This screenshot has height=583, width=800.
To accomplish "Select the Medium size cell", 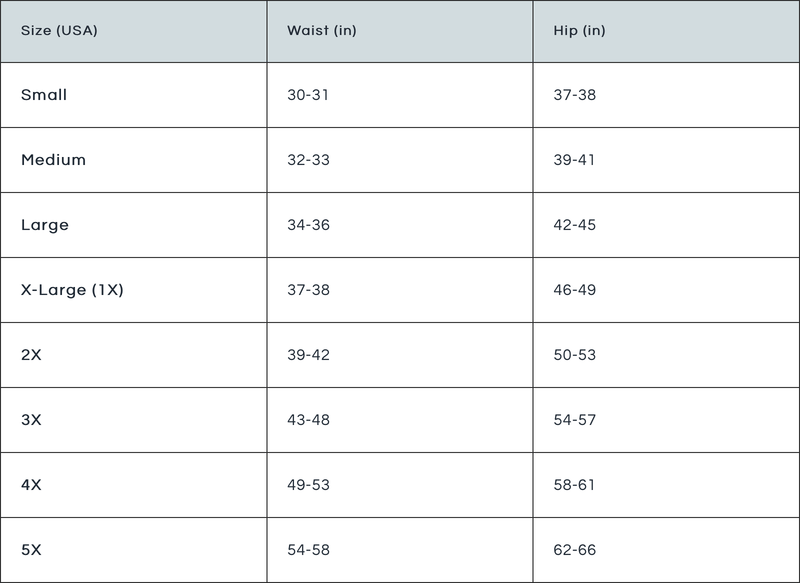I will [x=53, y=160].
